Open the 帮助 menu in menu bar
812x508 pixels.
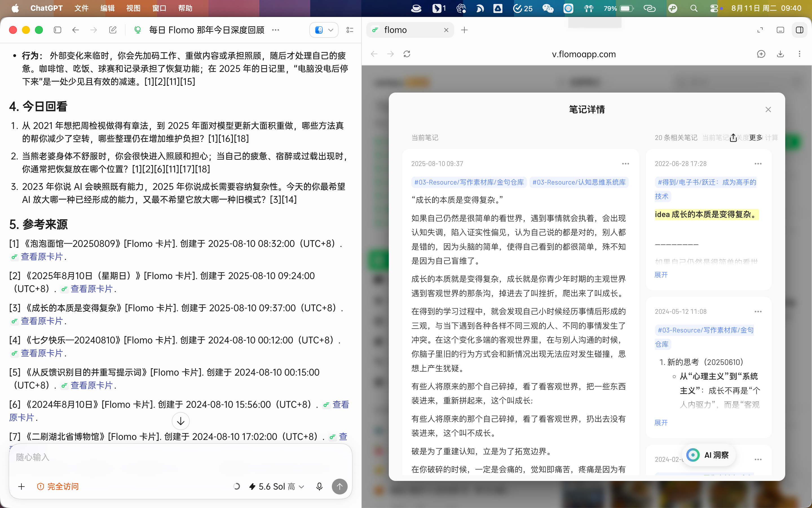[x=185, y=8]
